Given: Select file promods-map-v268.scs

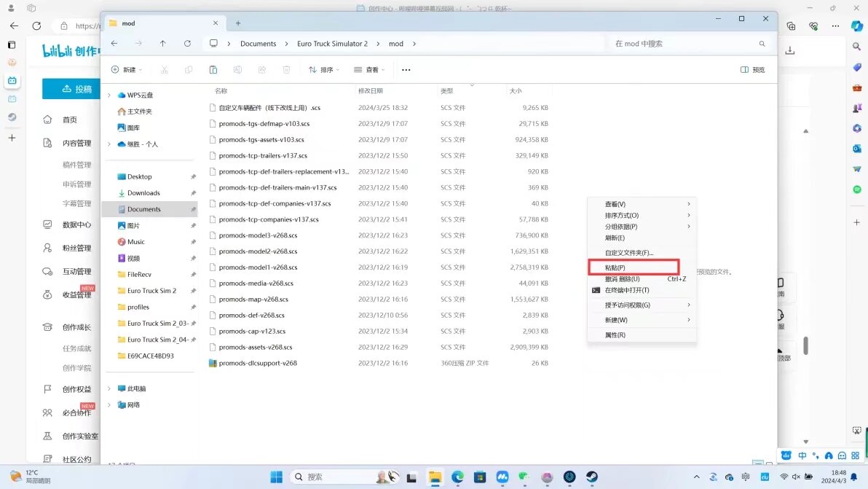Looking at the screenshot, I should point(253,299).
